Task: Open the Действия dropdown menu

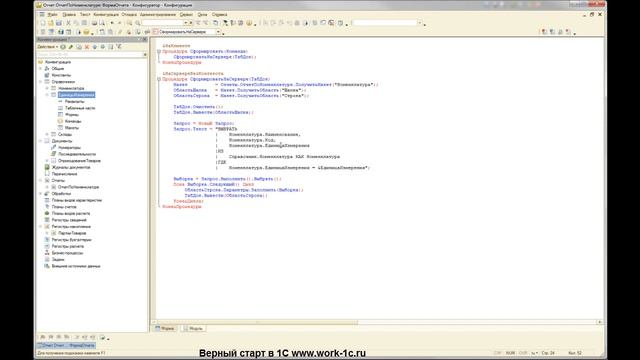Action: pyautogui.click(x=47, y=47)
